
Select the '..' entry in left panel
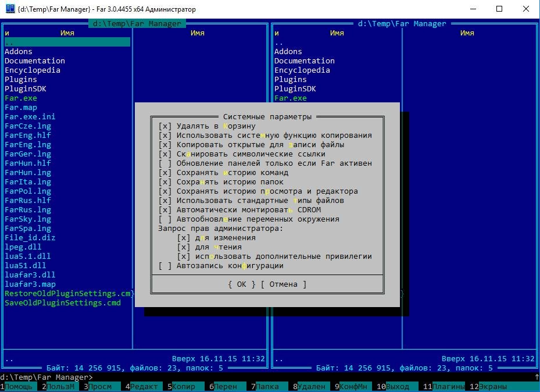click(67, 42)
